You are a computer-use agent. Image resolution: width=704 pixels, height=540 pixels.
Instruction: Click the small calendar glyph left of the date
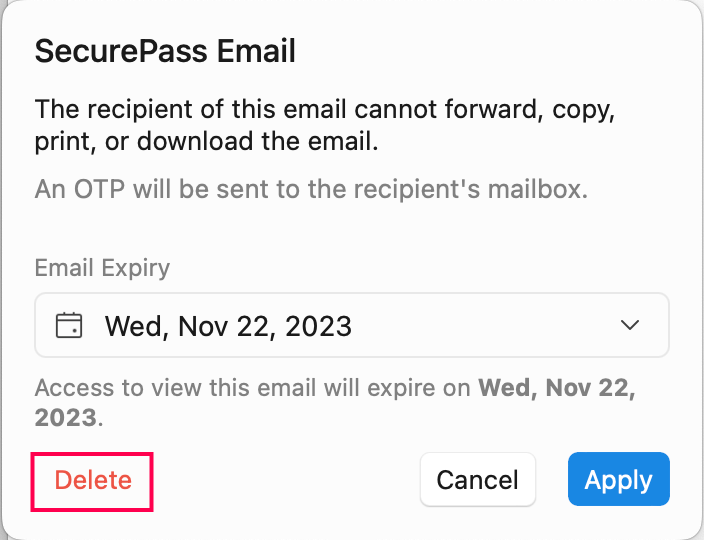point(68,326)
